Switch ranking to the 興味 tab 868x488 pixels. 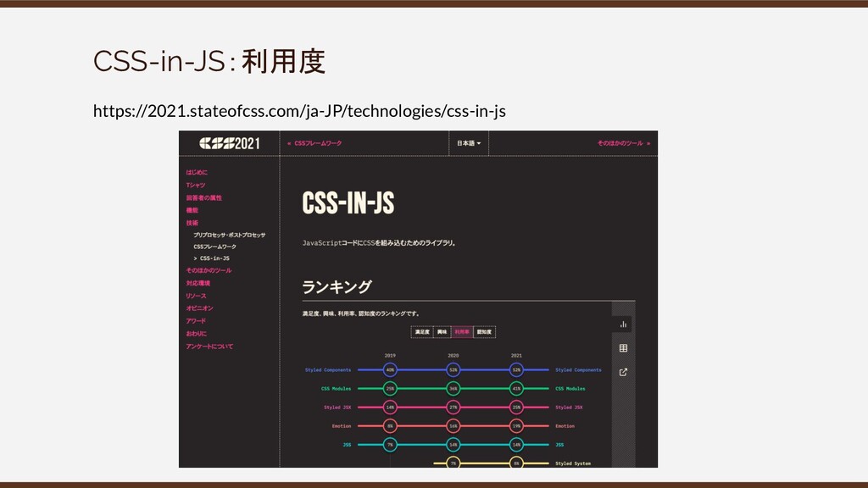tap(442, 332)
